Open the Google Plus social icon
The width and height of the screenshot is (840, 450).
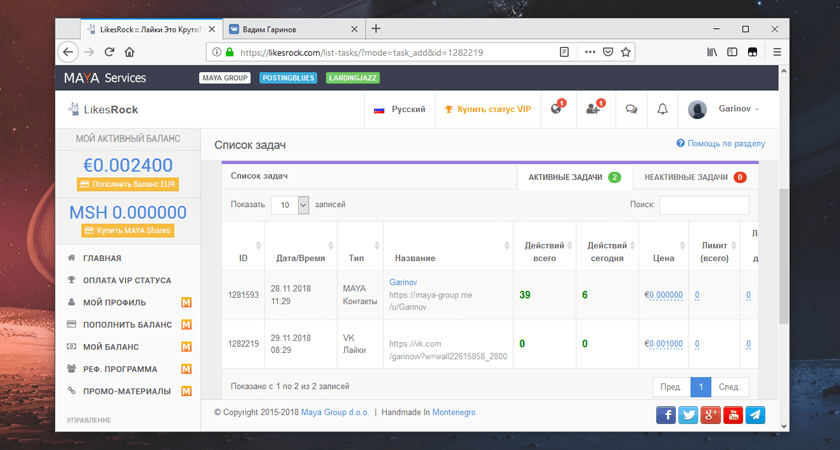point(710,415)
